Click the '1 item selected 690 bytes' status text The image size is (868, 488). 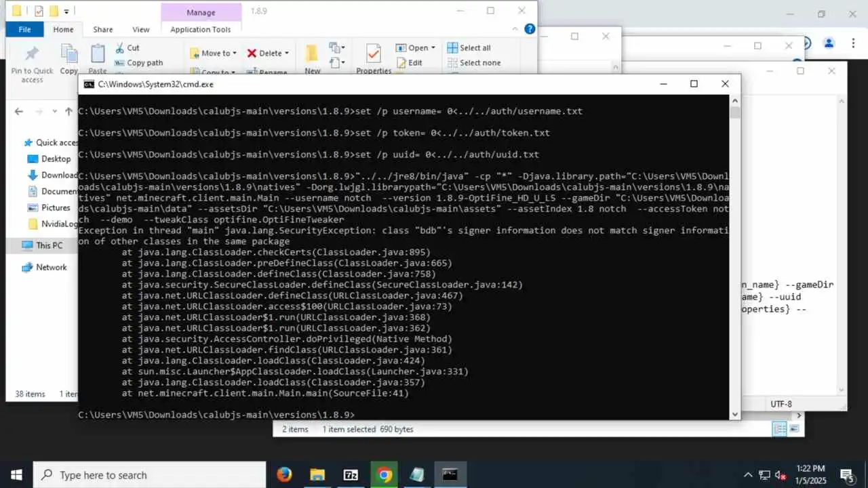368,429
